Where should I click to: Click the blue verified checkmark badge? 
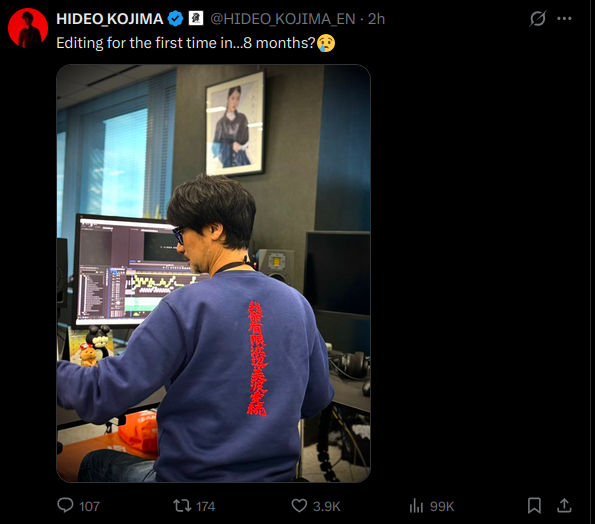(x=175, y=19)
